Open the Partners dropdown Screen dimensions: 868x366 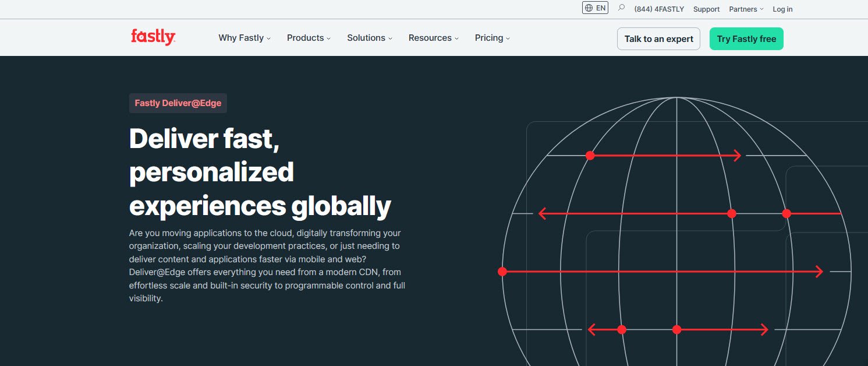click(x=746, y=9)
